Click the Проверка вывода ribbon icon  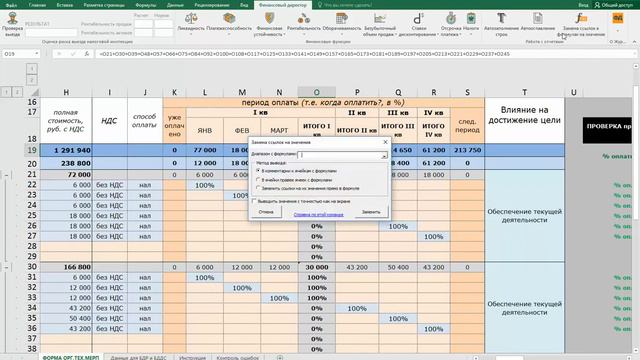click(12, 19)
